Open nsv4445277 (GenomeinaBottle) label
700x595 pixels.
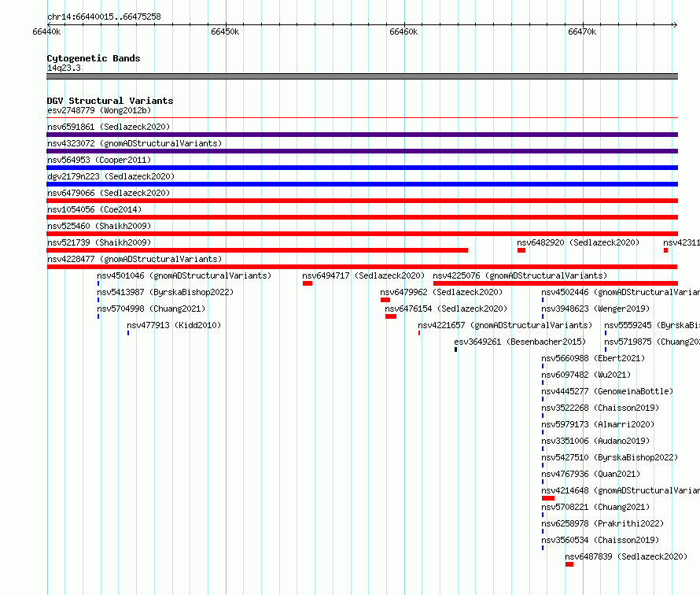[607, 391]
